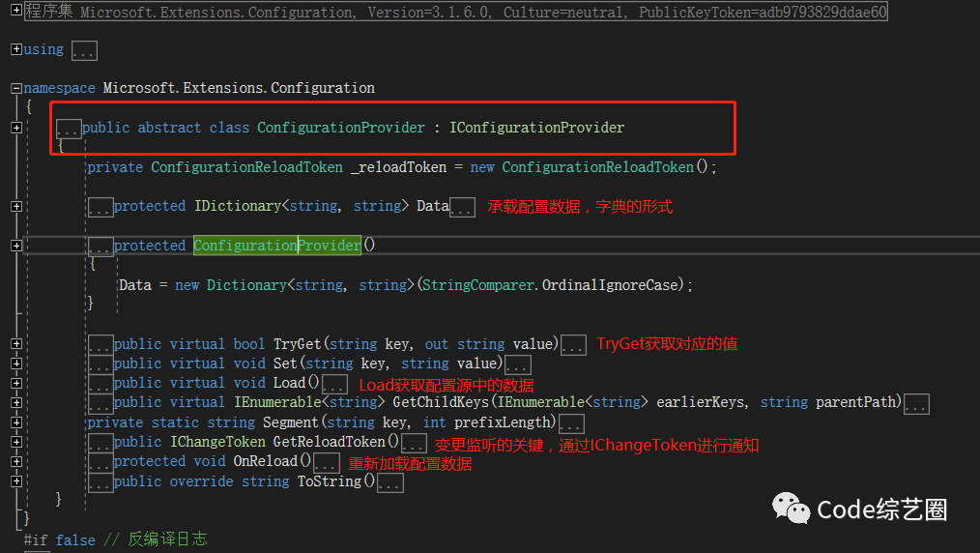
Task: Expand the ToString method outlining
Action: click(x=16, y=481)
